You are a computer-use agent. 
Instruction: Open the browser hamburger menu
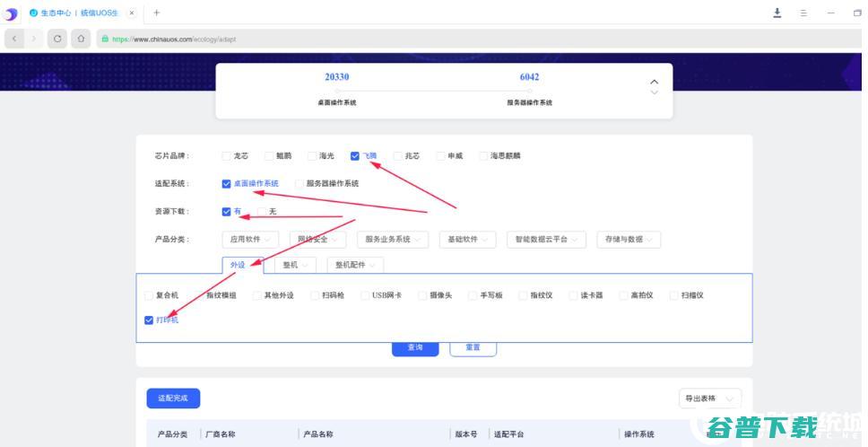[x=803, y=13]
